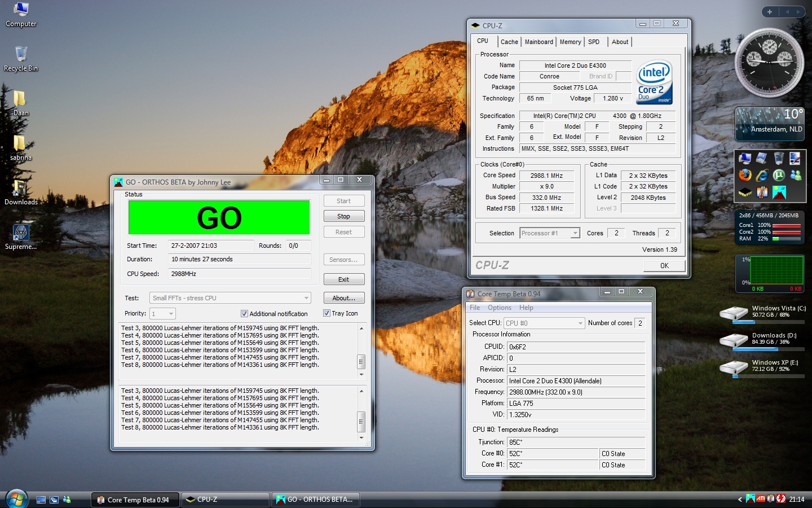
Task: Click the Tjunction value 85C°
Action: [x=576, y=443]
